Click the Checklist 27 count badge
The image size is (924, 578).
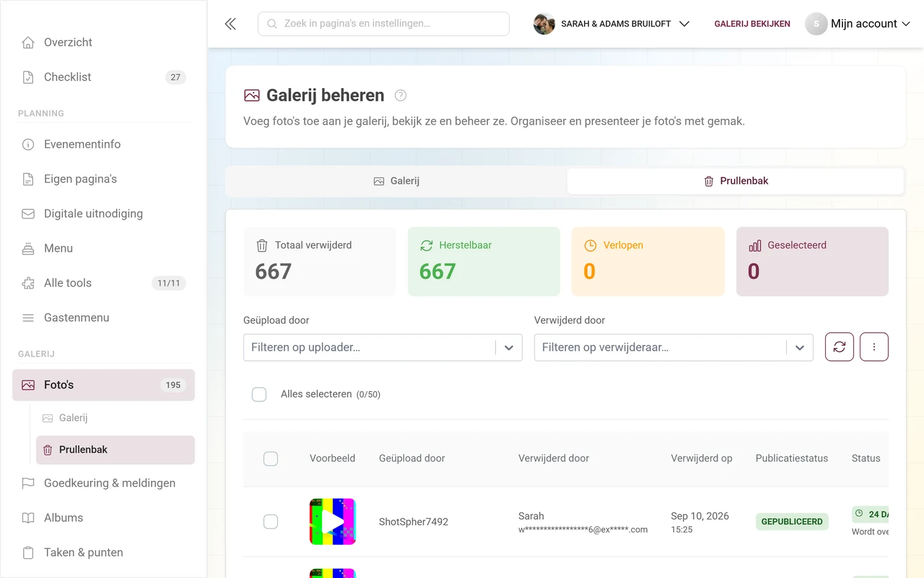coord(176,77)
